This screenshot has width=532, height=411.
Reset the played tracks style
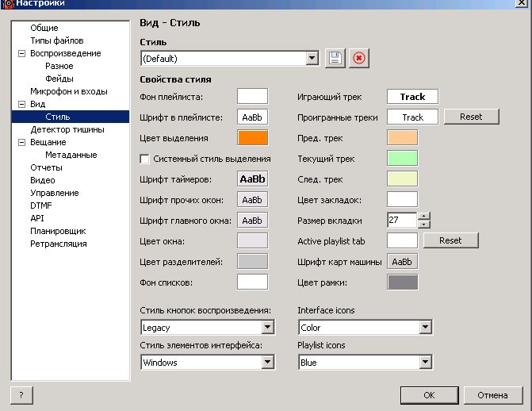470,117
